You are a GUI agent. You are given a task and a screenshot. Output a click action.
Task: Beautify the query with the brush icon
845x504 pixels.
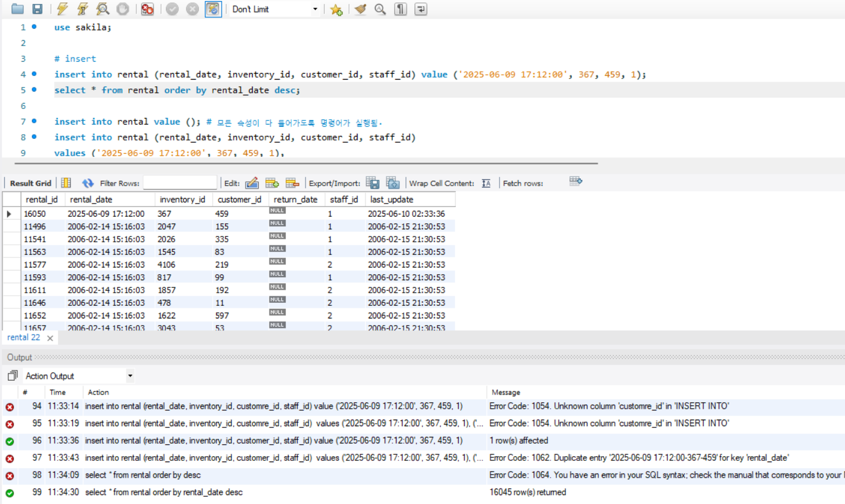360,9
